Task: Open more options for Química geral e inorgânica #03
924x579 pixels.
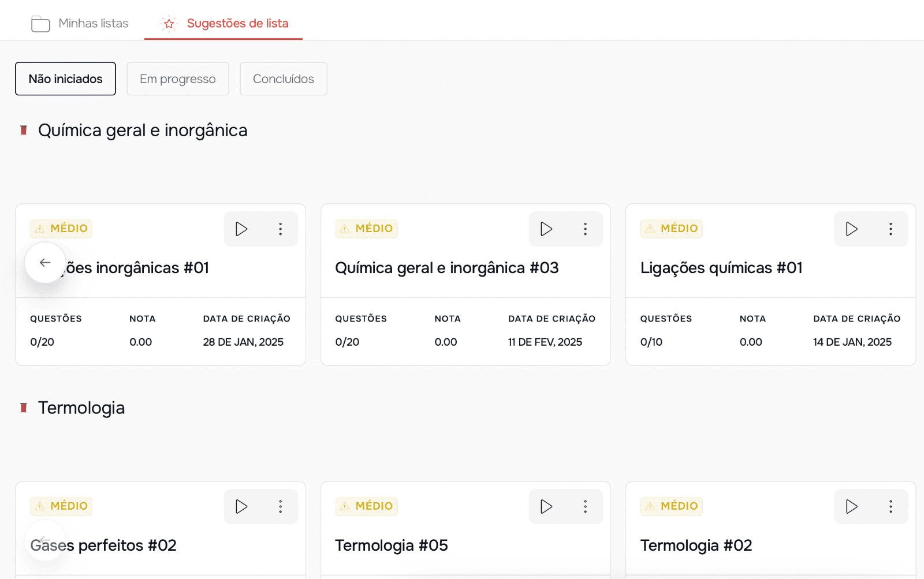Action: click(x=585, y=229)
